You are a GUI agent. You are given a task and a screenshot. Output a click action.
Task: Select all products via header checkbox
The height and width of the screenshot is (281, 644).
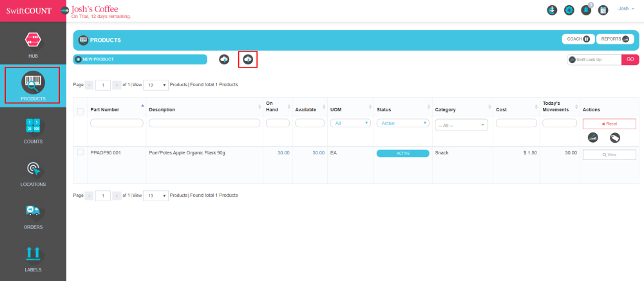80,111
